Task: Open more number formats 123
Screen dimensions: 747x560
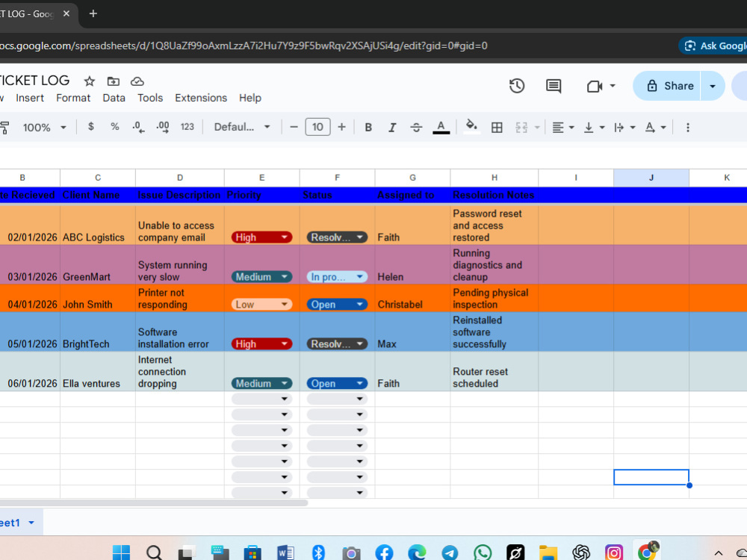Action: (187, 127)
